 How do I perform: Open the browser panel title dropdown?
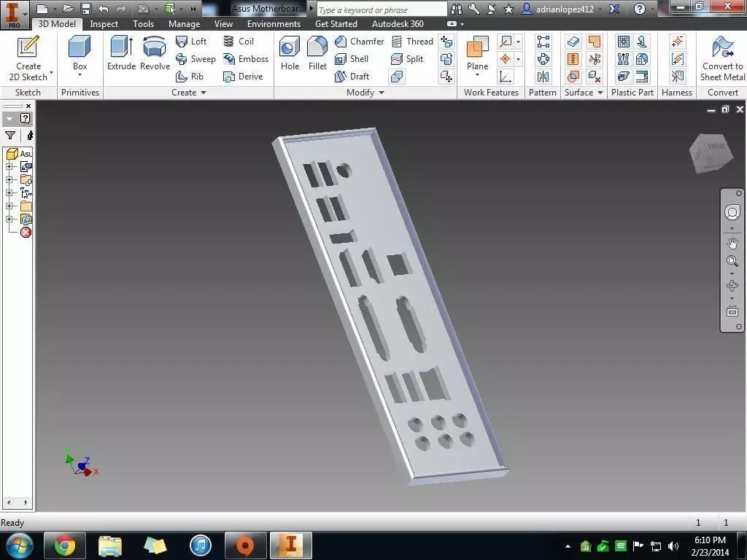coord(9,119)
